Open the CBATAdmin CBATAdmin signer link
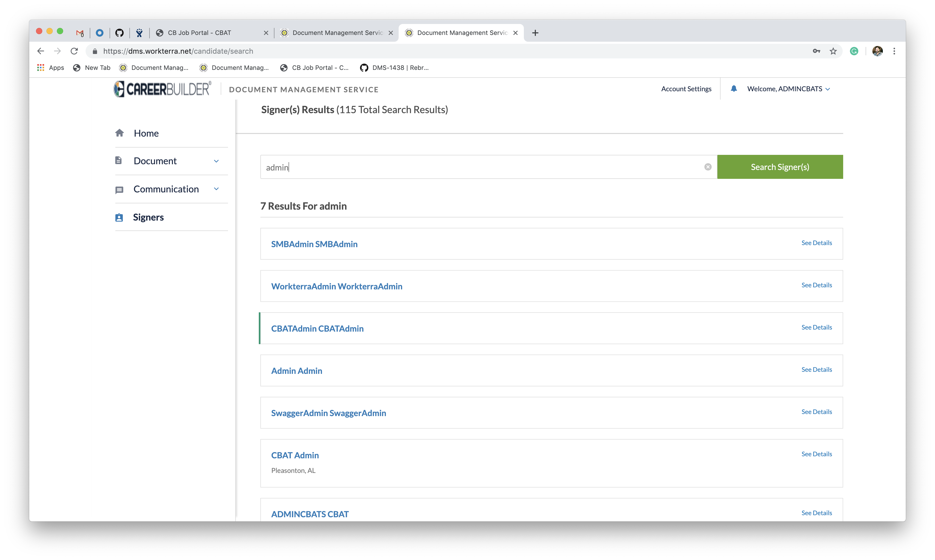Image resolution: width=935 pixels, height=560 pixels. point(317,329)
